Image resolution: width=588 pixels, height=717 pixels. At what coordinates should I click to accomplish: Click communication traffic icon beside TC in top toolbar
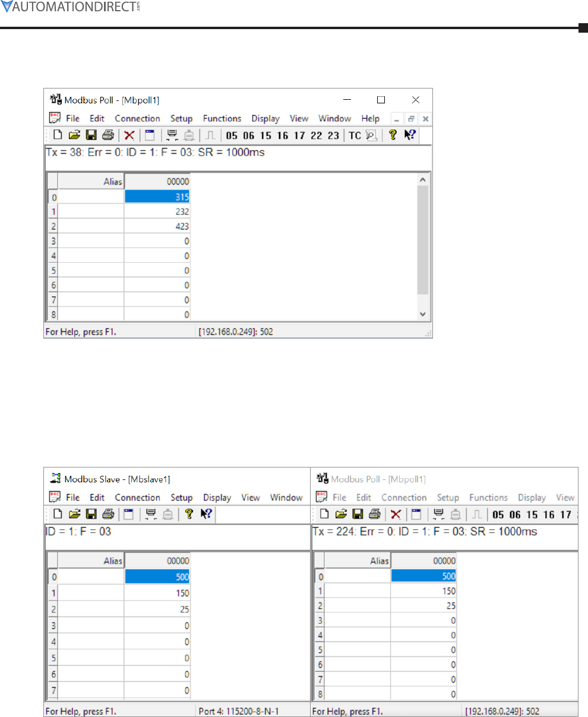point(371,135)
